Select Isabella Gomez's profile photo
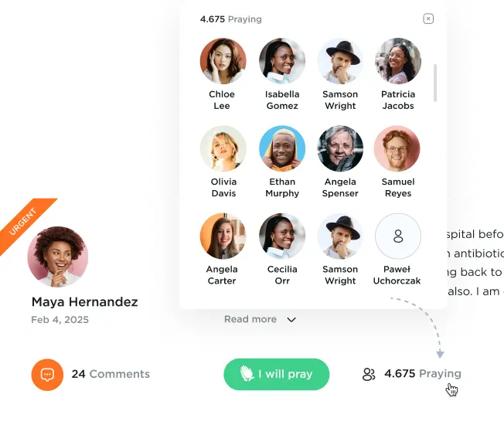Image resolution: width=504 pixels, height=425 pixels. pyautogui.click(x=282, y=61)
